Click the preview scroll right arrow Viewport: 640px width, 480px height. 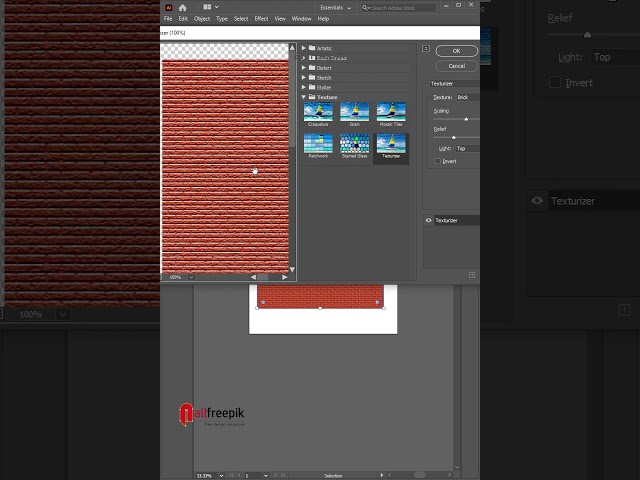point(284,277)
